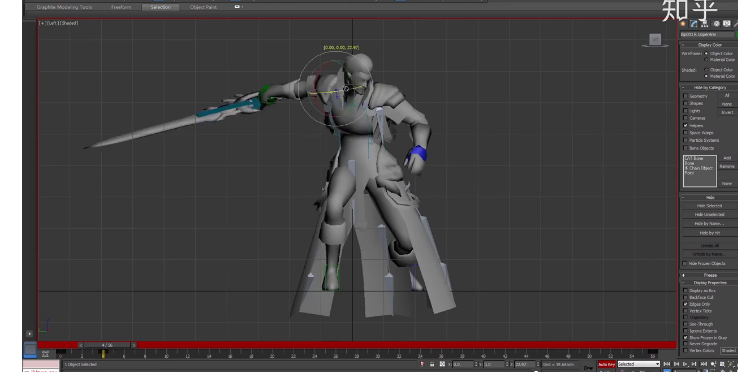The width and height of the screenshot is (738, 372).
Task: Click the Hide Selected button
Action: point(709,206)
